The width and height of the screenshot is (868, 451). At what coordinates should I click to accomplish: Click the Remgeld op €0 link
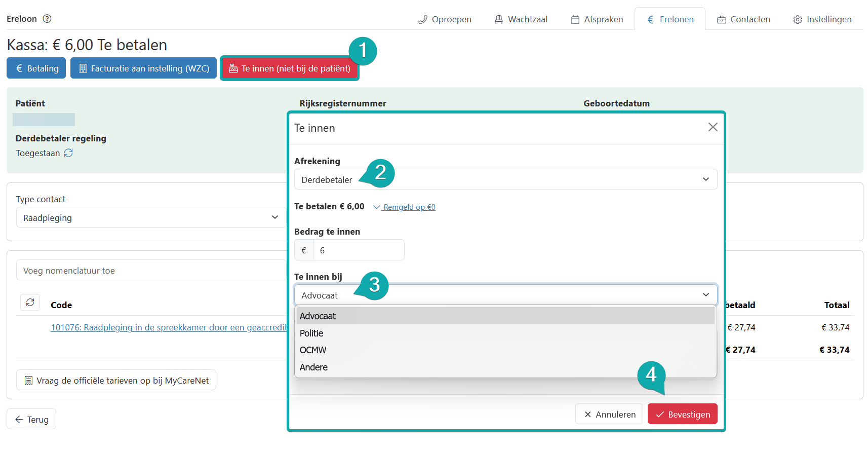[x=405, y=207]
